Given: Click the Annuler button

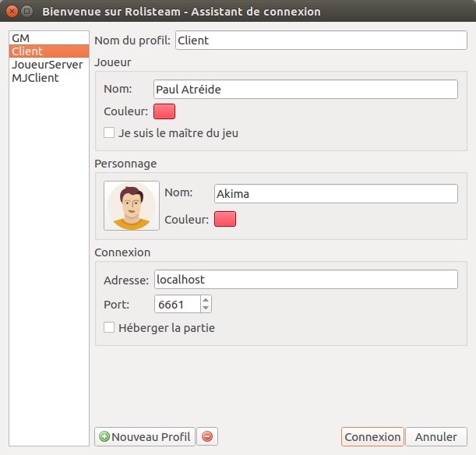Looking at the screenshot, I should (x=435, y=437).
